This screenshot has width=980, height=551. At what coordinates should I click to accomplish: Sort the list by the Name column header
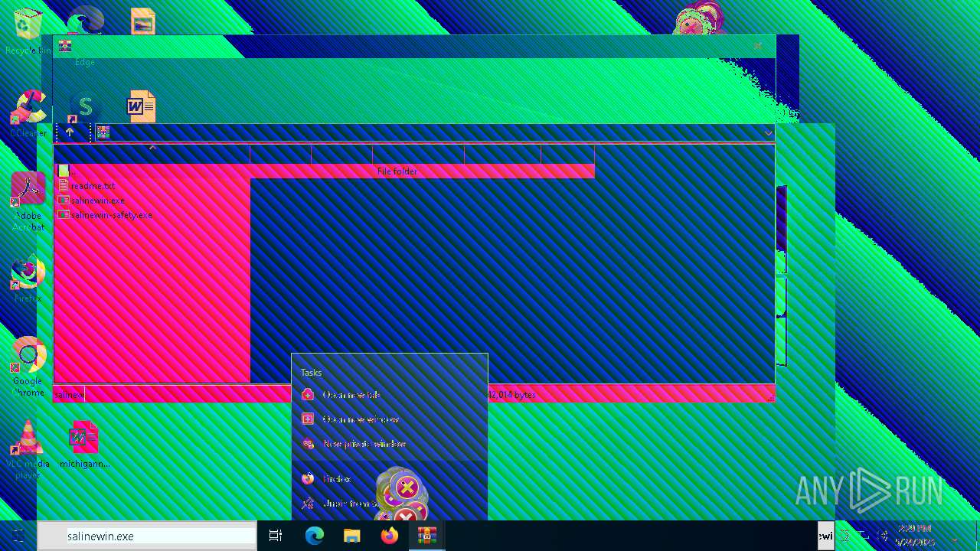point(152,154)
